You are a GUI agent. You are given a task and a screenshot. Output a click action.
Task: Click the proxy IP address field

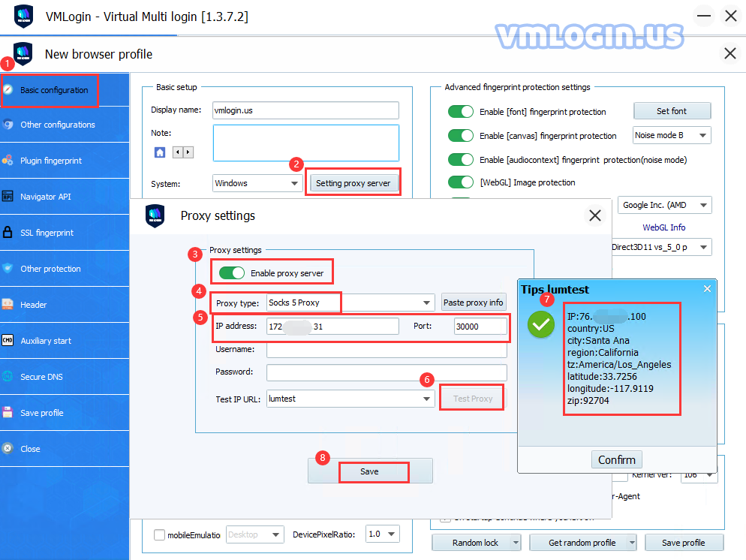(x=332, y=327)
